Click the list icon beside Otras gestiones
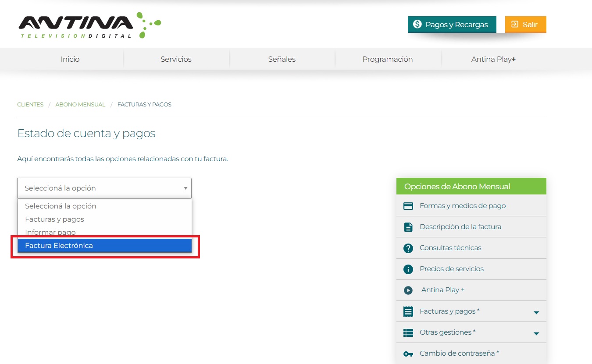Screen dimensions: 592x364 (408, 332)
